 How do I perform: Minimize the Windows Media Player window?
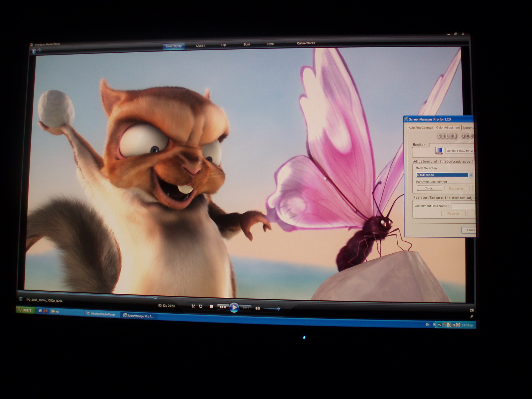coord(449,34)
